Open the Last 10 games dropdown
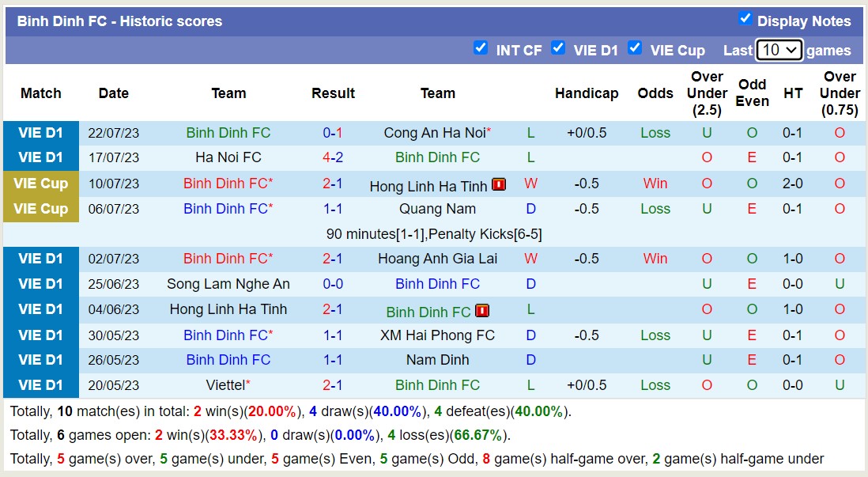 [779, 50]
